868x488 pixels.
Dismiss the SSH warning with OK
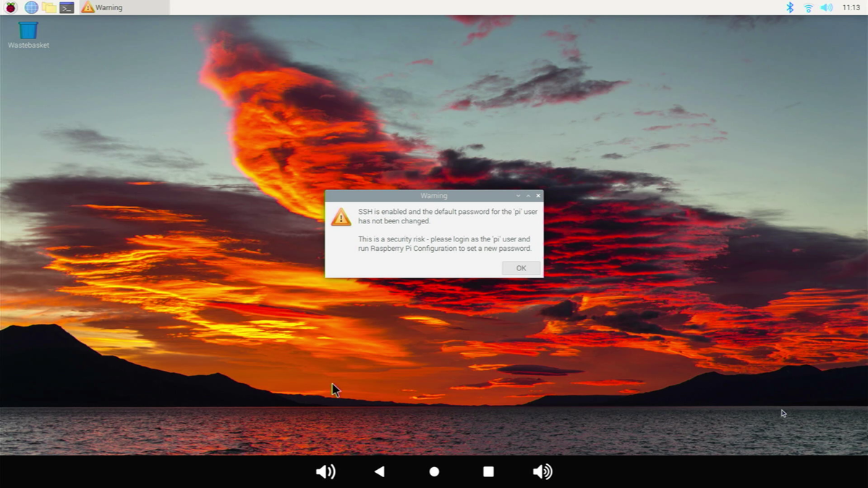point(521,268)
